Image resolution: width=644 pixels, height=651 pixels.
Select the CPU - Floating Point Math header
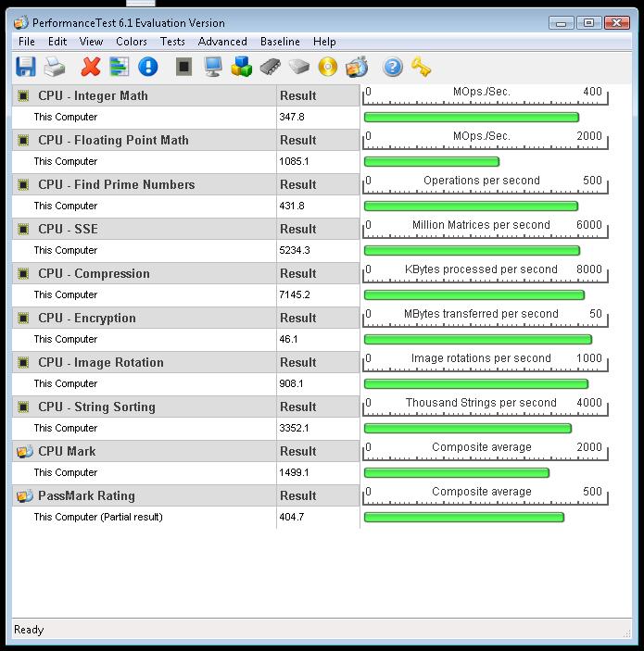pos(113,140)
